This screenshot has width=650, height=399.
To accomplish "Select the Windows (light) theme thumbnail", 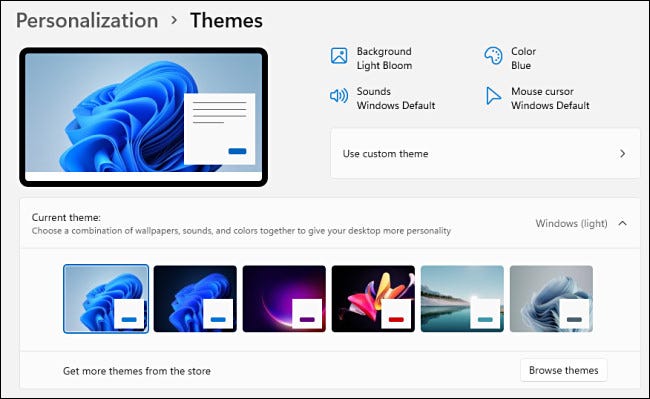I will (106, 299).
